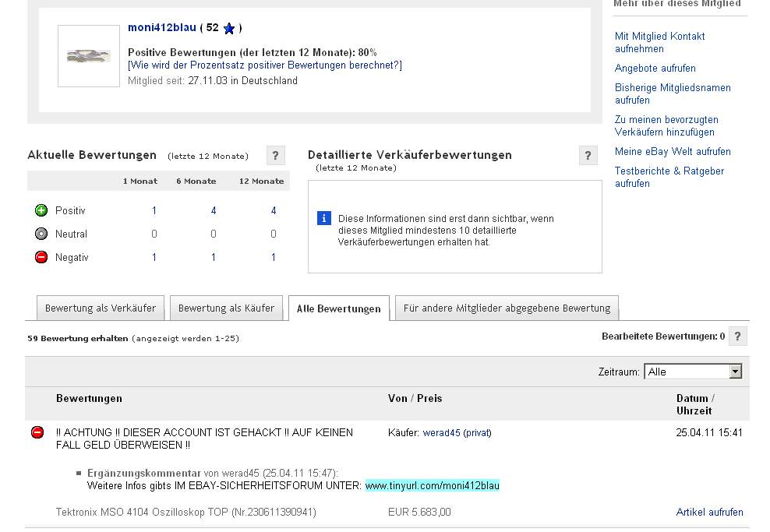
Task: Click Mit Mitglied Kontakt aufnehmen link
Action: [659, 42]
